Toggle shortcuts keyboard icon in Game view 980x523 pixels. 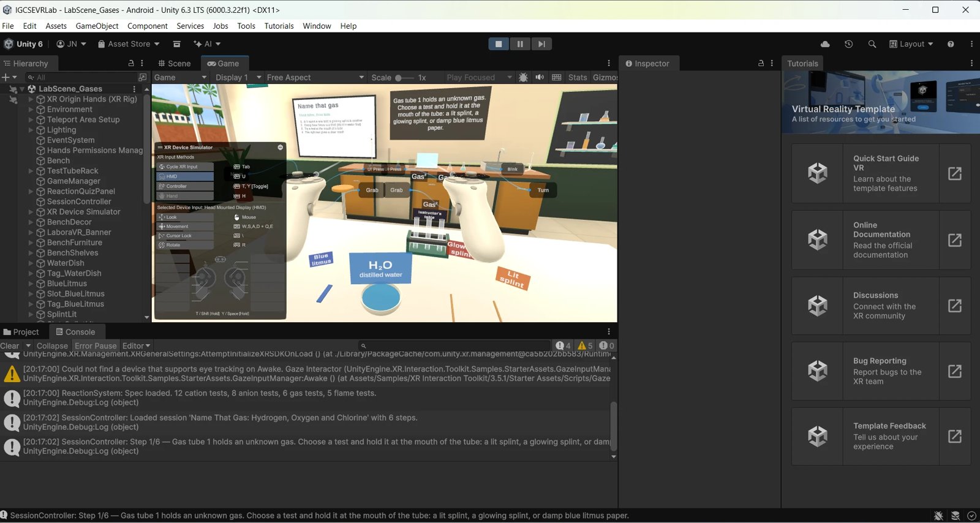556,77
